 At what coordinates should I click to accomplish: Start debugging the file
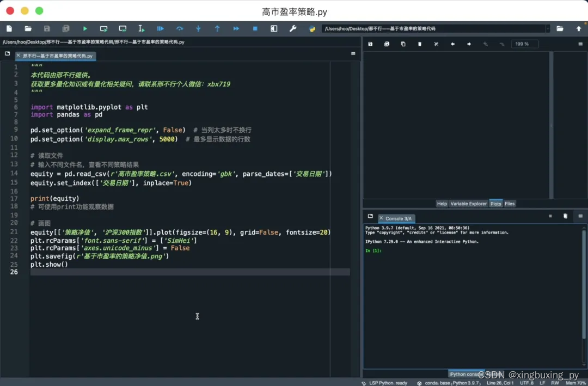click(x=160, y=28)
